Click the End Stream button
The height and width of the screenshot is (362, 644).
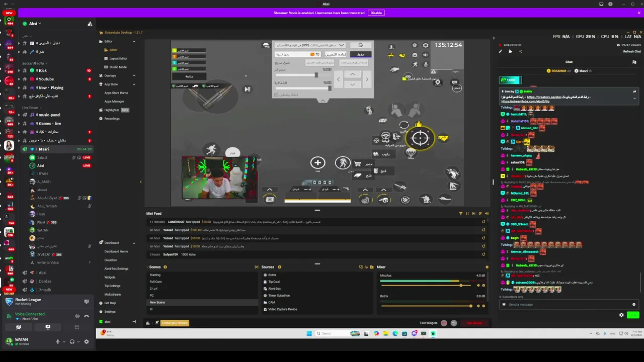point(474,323)
